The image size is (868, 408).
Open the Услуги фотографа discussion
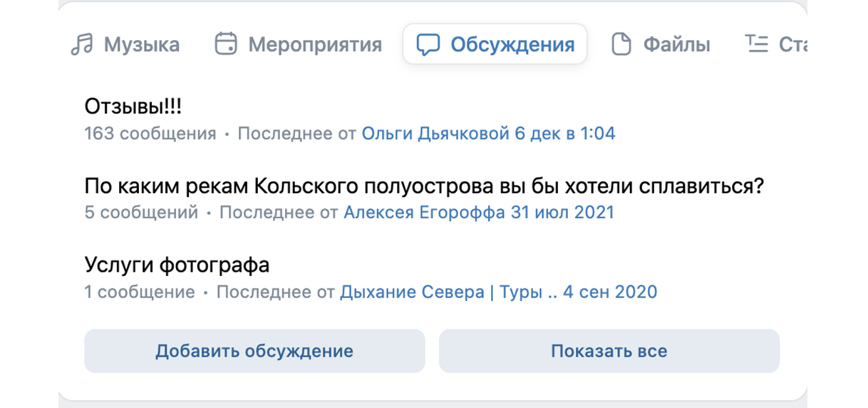pyautogui.click(x=177, y=265)
